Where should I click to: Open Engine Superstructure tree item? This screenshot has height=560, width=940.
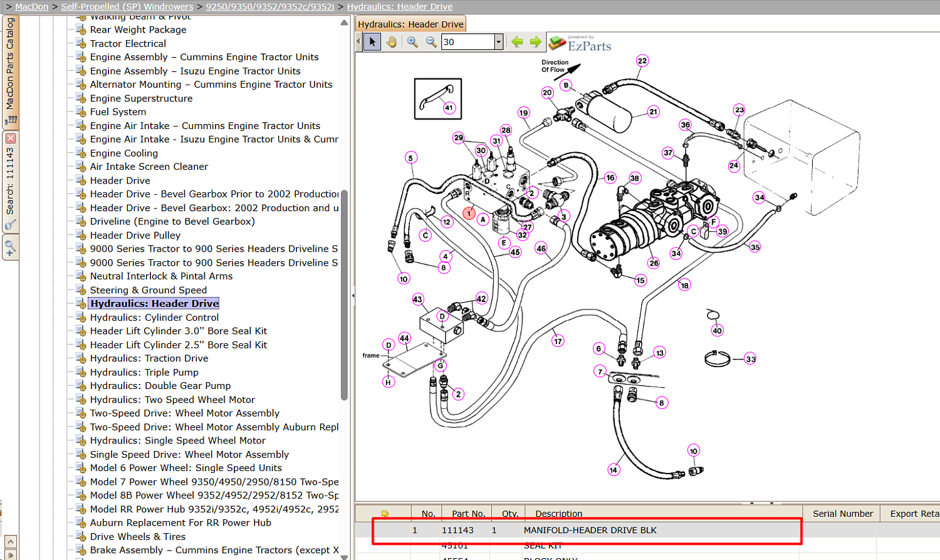click(x=141, y=98)
